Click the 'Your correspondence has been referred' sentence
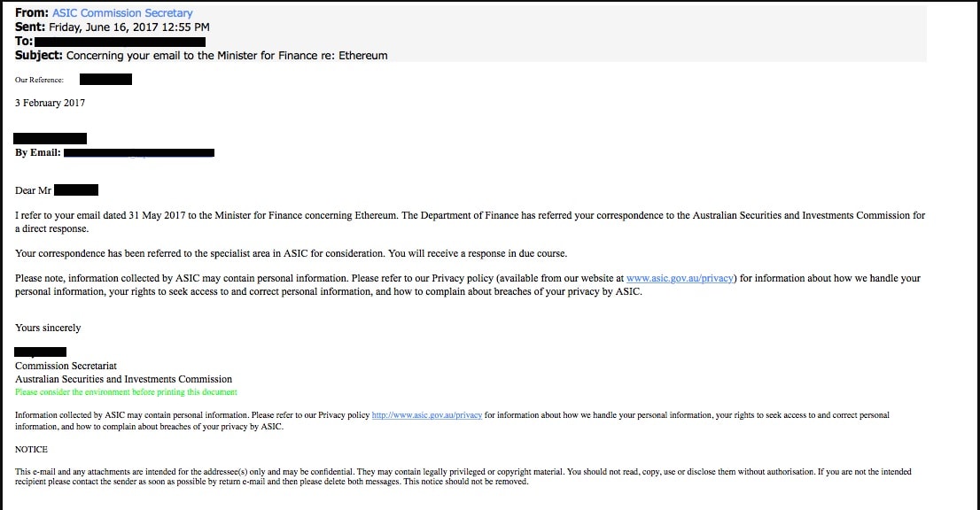Image resolution: width=980 pixels, height=510 pixels. pos(291,253)
